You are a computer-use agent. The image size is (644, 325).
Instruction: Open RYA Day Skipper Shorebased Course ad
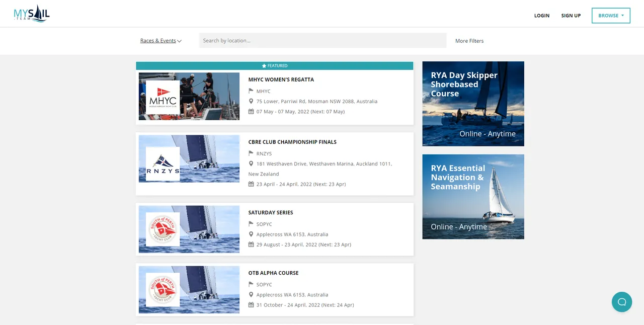tap(473, 104)
